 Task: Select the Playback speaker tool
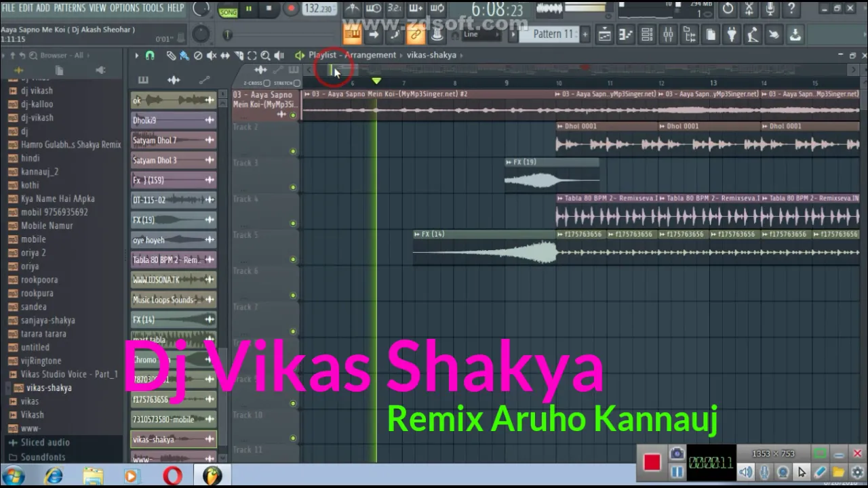click(x=279, y=56)
